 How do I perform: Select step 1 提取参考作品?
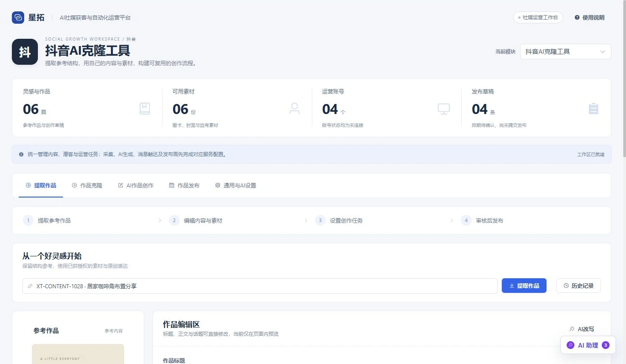tap(47, 220)
